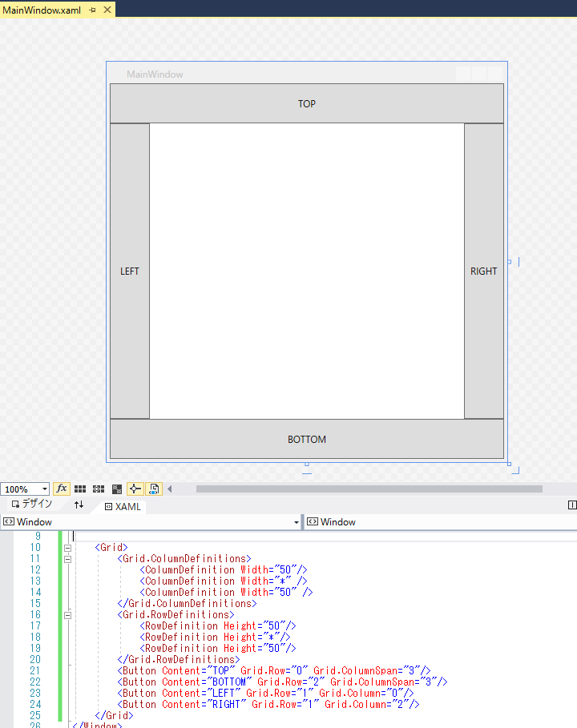Switch to the XAML tab
This screenshot has width=577, height=728.
click(123, 506)
